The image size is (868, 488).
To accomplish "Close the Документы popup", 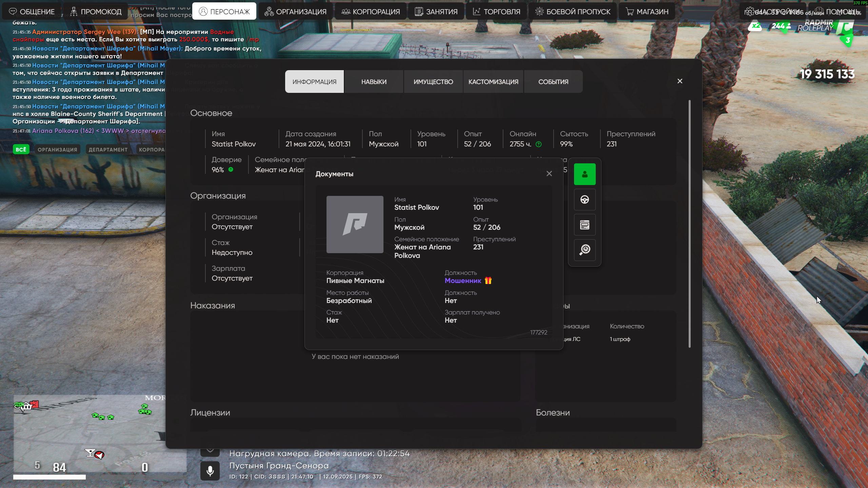I will (549, 174).
